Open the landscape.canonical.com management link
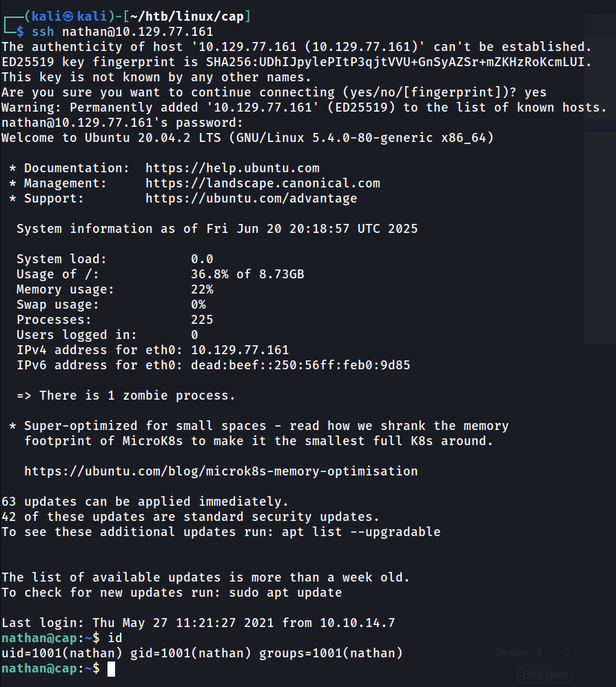Viewport: 616px width, 687px height. pos(263,183)
